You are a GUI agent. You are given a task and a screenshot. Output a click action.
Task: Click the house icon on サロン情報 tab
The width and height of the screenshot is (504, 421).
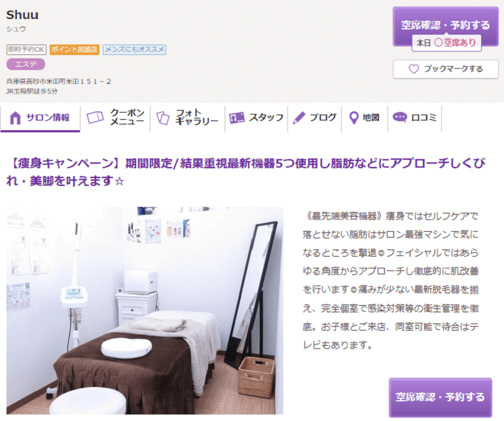click(x=15, y=118)
